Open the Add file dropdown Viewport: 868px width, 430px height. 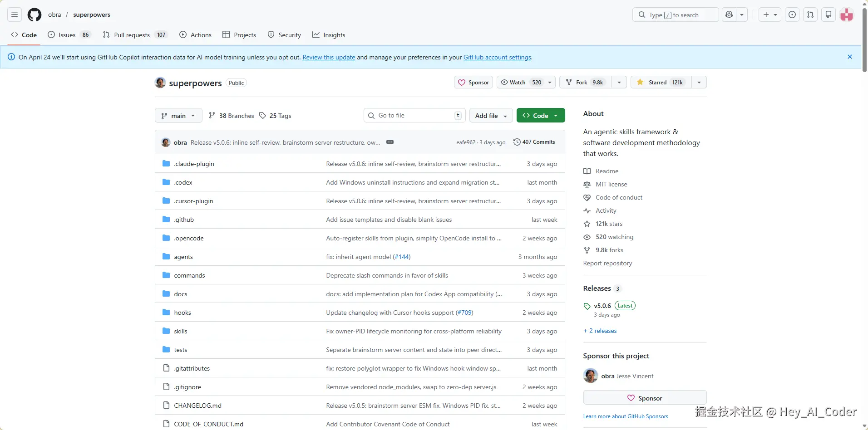(x=491, y=116)
